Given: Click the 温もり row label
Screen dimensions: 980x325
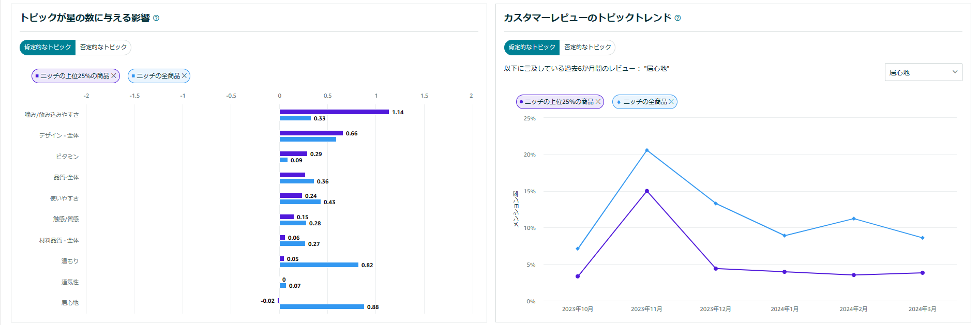Looking at the screenshot, I should tap(70, 261).
